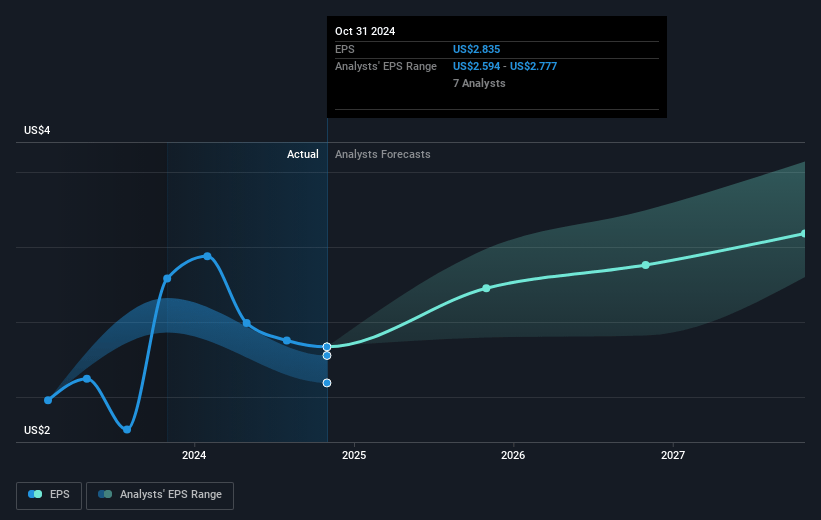The height and width of the screenshot is (520, 821).
Task: Click the small EPS bump point in early 2023
Action: 87,379
